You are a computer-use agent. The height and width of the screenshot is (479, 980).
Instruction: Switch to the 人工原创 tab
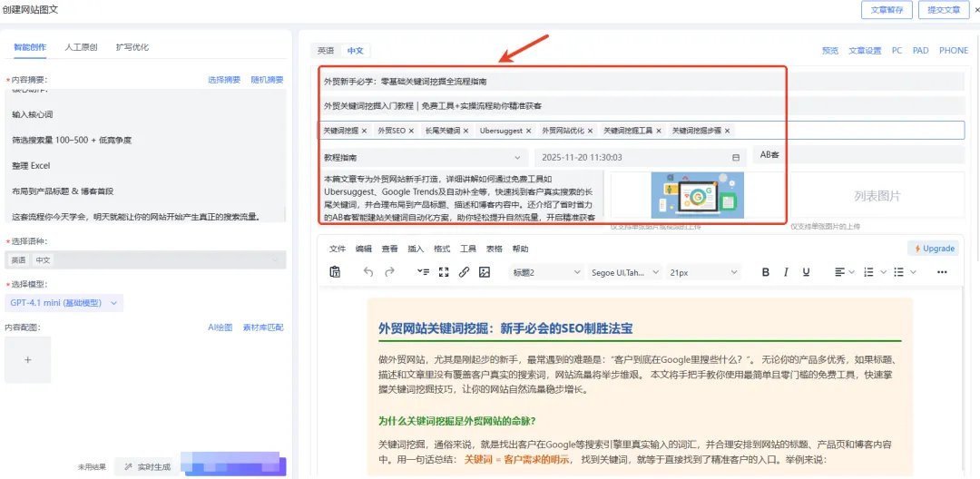click(x=81, y=47)
